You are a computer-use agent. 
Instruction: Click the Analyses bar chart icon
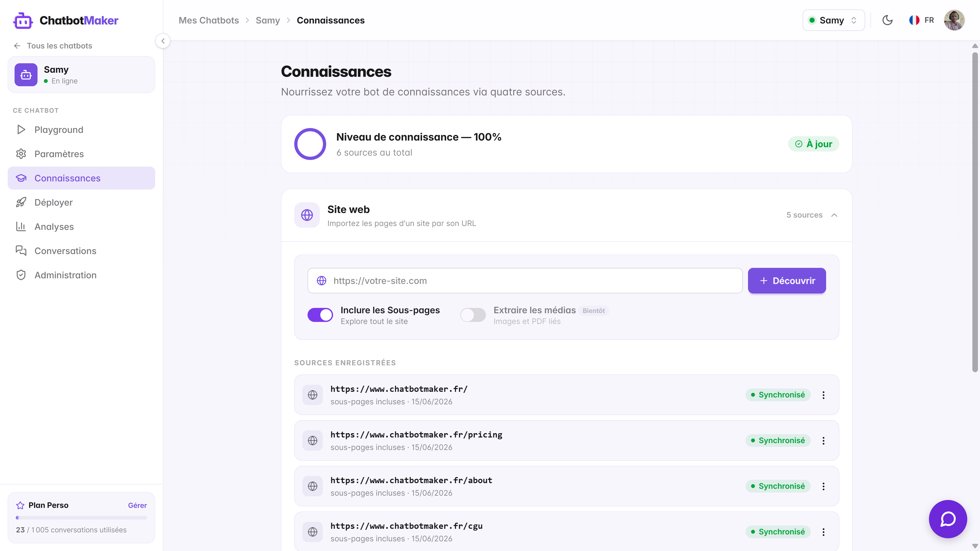(x=21, y=227)
